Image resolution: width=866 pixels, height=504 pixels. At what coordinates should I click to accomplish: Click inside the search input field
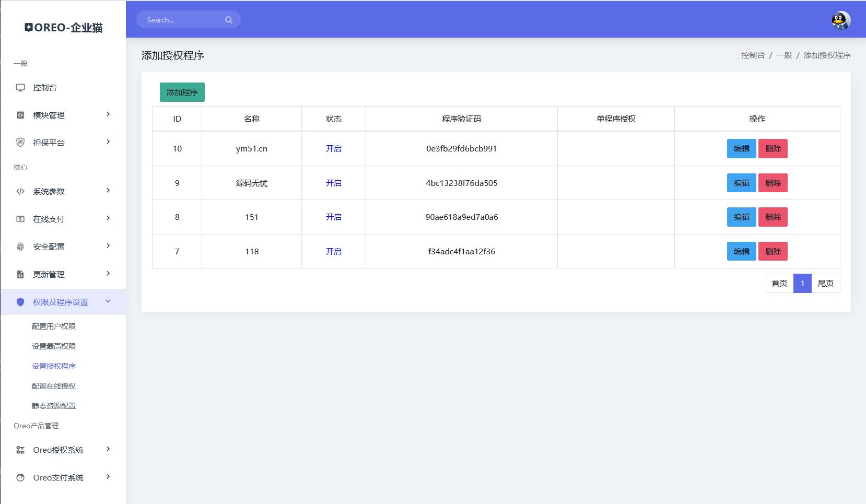tap(183, 19)
